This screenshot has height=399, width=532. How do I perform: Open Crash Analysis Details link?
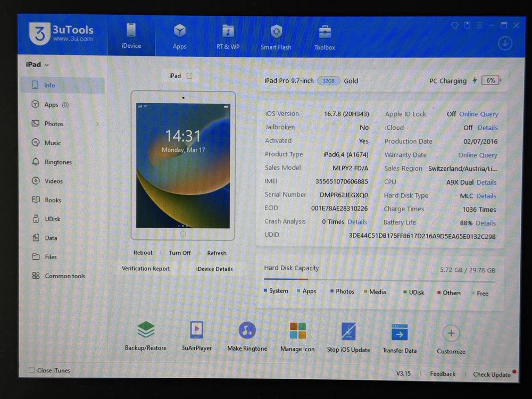click(x=358, y=221)
